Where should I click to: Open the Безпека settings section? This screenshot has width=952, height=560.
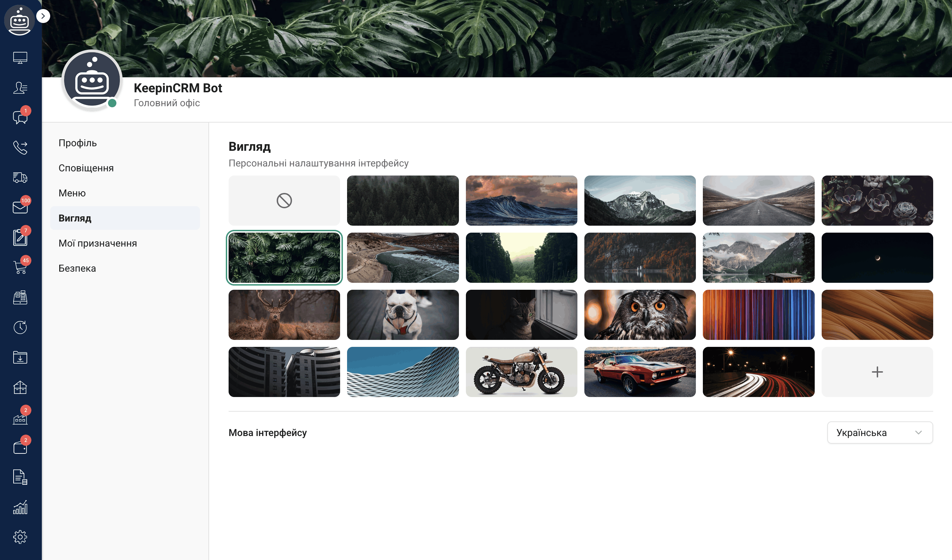77,269
